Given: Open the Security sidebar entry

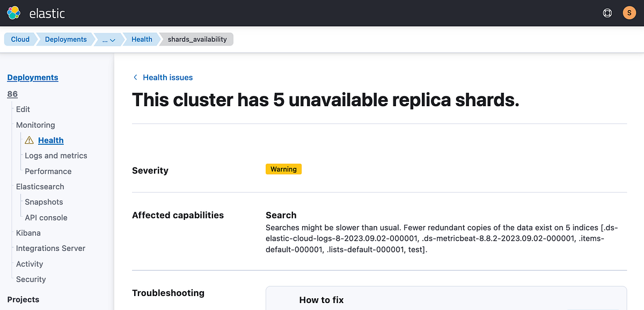Looking at the screenshot, I should click(30, 279).
